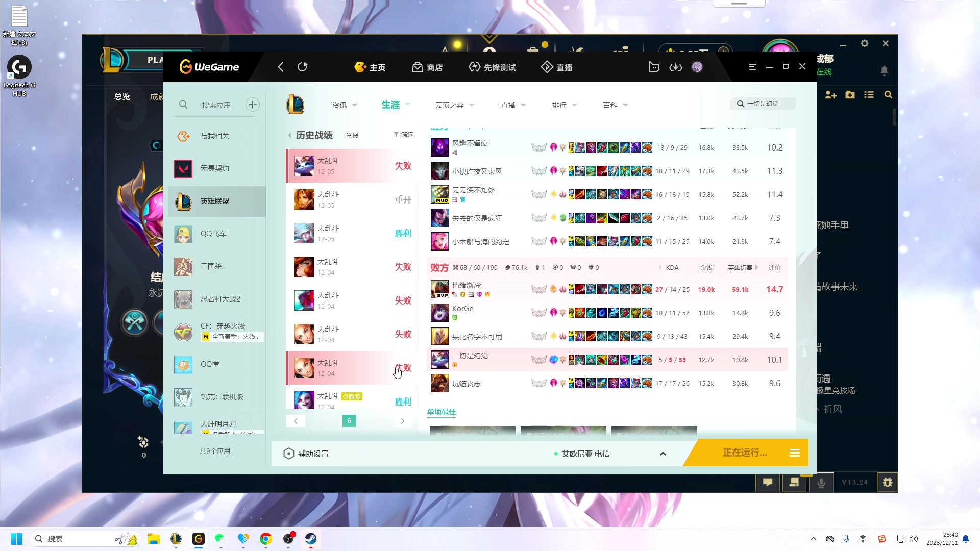Open the 商店 store tab

click(428, 67)
